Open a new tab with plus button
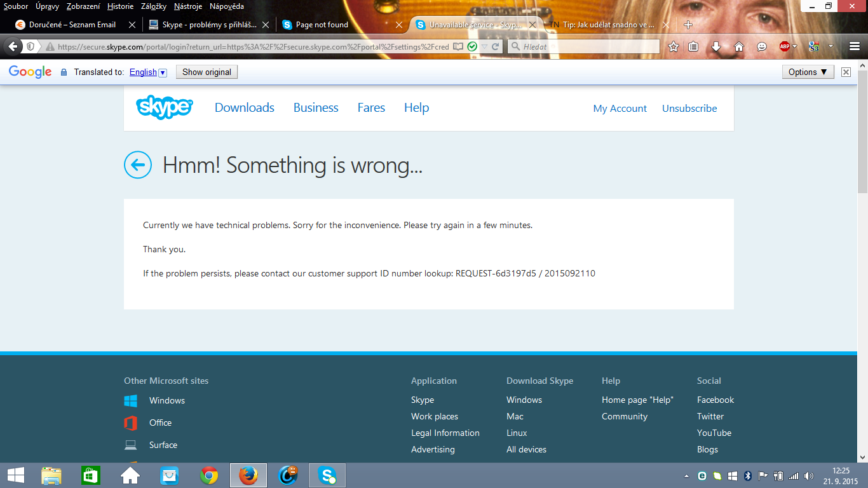 coord(688,25)
